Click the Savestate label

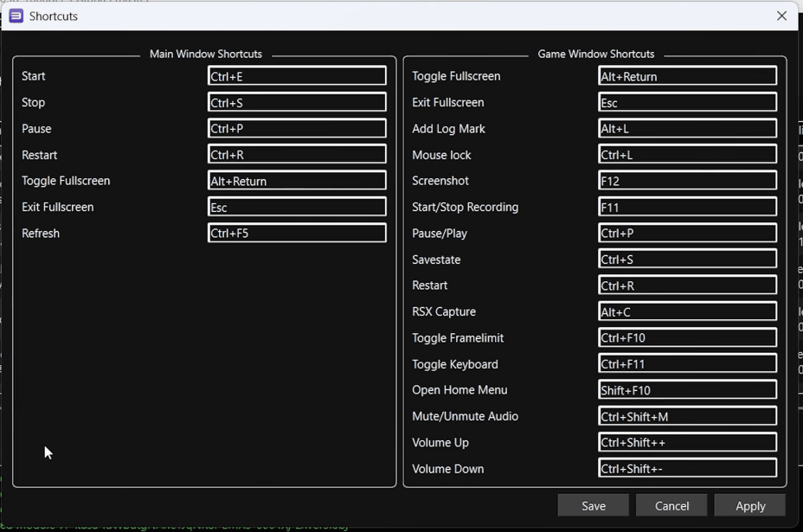point(436,260)
